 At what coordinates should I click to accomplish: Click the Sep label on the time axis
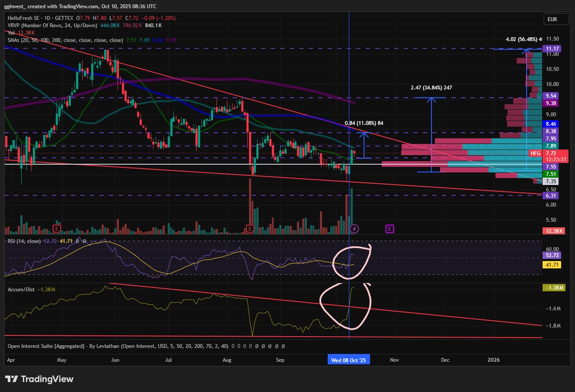(280, 360)
